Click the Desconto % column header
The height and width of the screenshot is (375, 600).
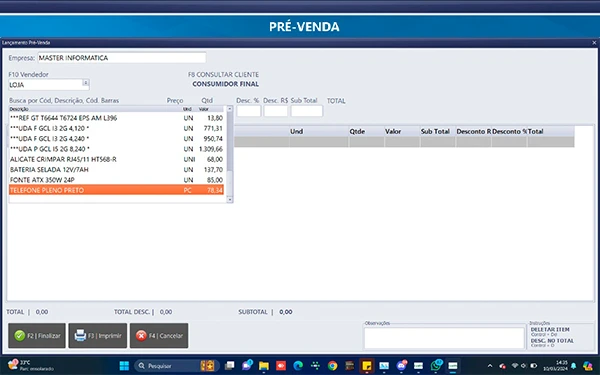509,131
